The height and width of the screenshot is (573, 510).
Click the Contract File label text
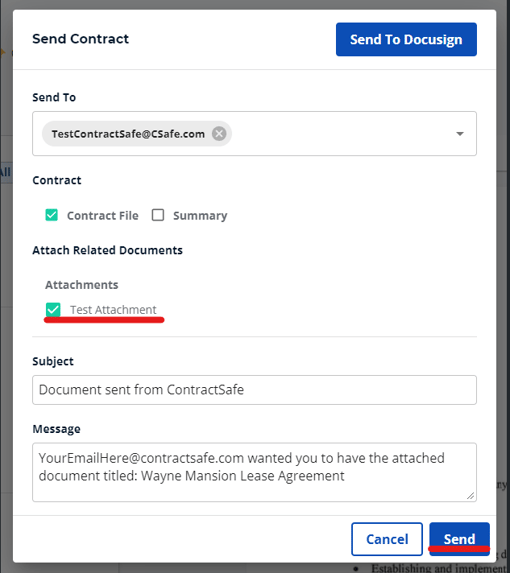click(x=103, y=216)
